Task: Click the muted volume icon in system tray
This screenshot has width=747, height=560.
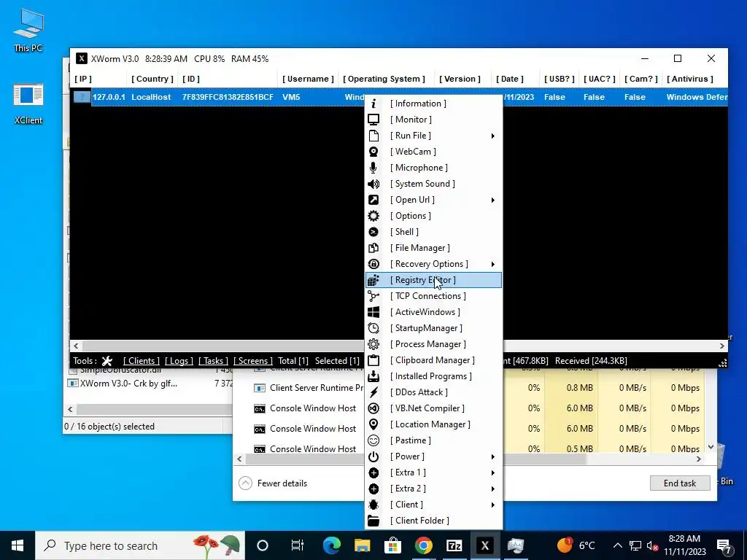Action: [652, 545]
